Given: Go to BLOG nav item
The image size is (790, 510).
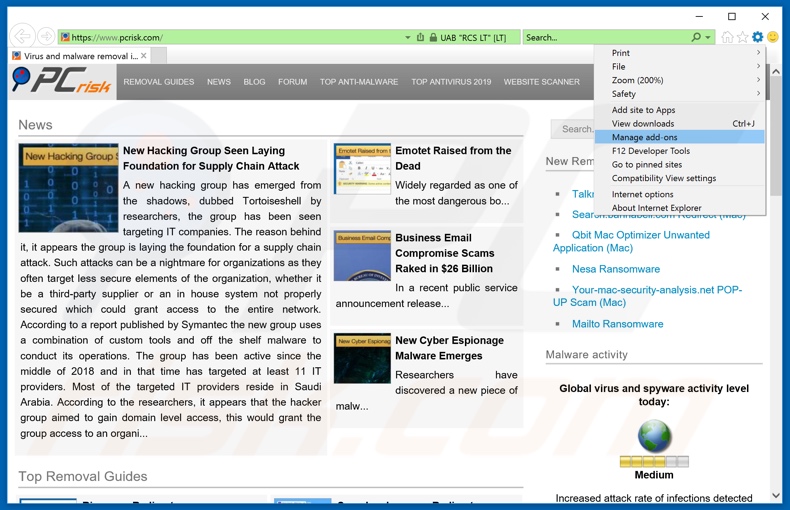Looking at the screenshot, I should tap(254, 82).
